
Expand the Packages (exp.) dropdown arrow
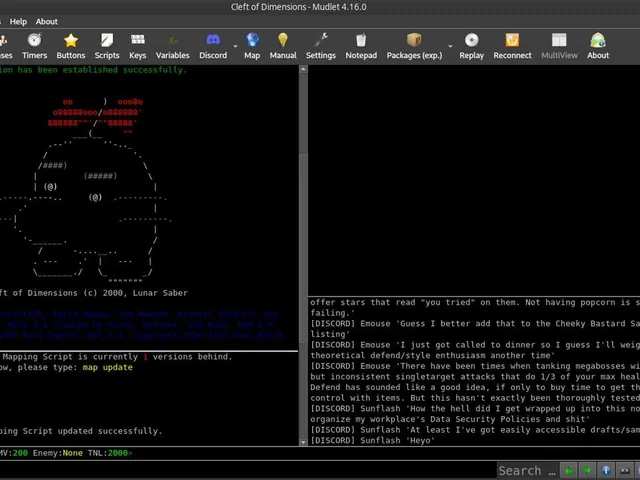tap(450, 47)
